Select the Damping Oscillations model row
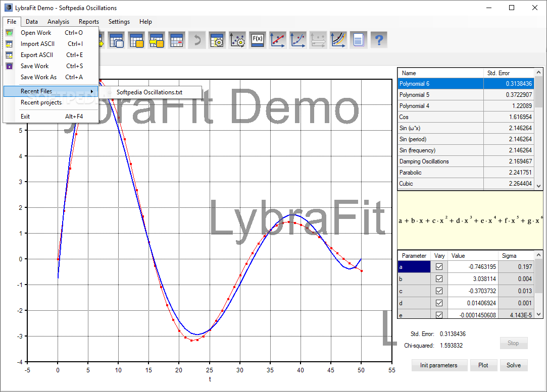The width and height of the screenshot is (547, 392). point(466,161)
